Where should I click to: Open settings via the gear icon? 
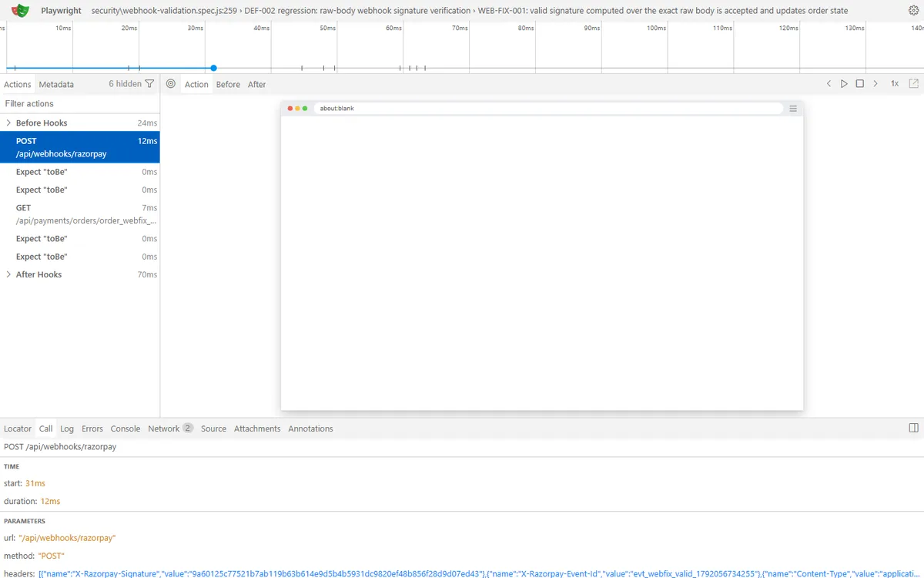point(914,11)
